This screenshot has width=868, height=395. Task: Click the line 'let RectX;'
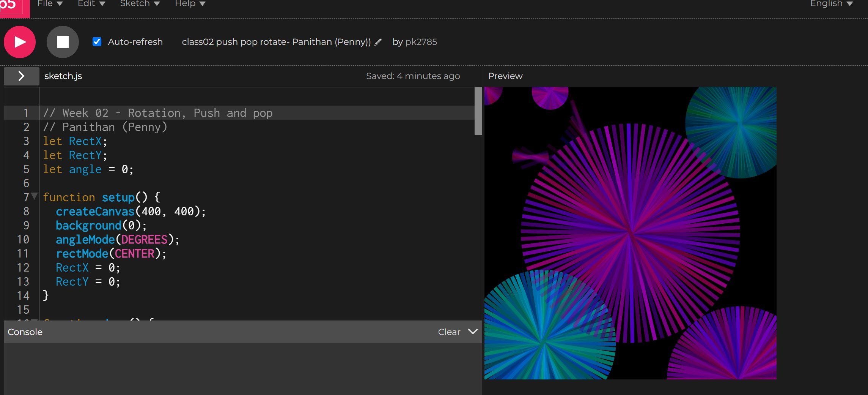click(75, 141)
